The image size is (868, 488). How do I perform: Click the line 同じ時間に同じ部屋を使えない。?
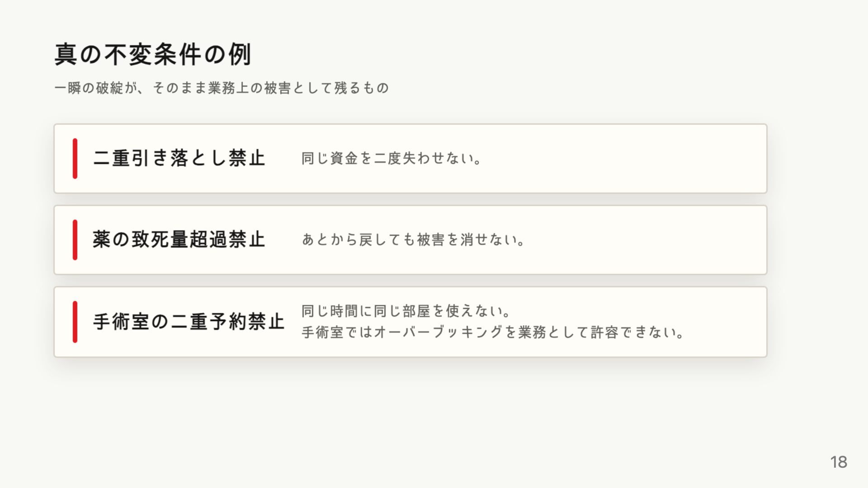(x=406, y=311)
